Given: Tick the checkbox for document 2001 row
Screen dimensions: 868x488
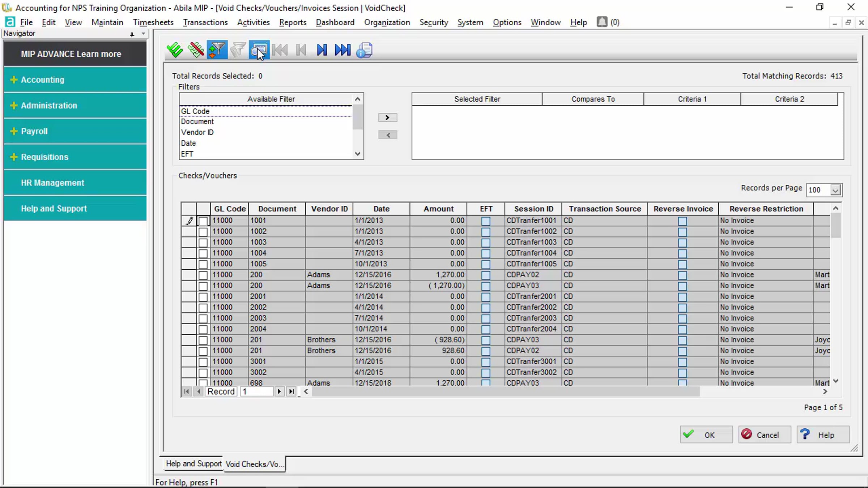Looking at the screenshot, I should pyautogui.click(x=203, y=297).
